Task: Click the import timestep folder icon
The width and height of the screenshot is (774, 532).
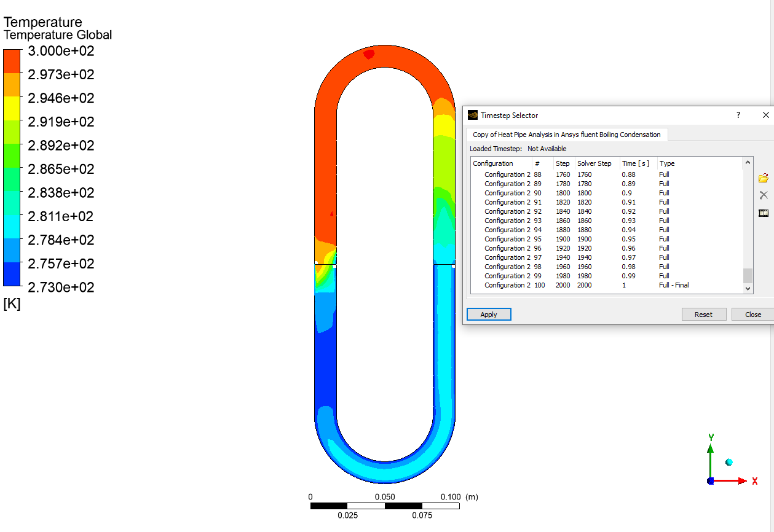Action: (764, 178)
